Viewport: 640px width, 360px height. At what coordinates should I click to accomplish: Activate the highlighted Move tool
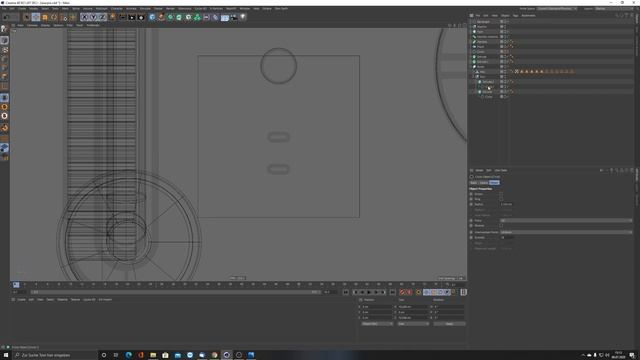pos(36,17)
